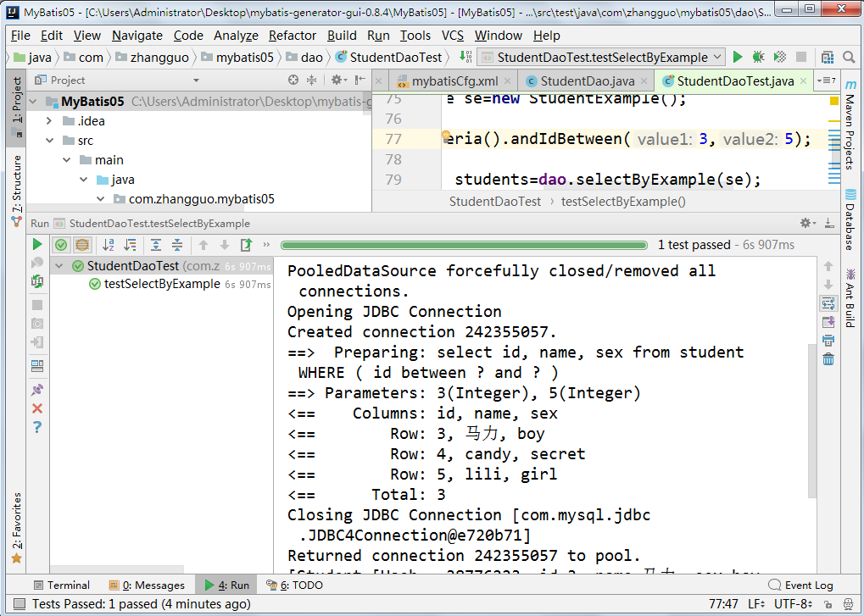Open the Messages tool window
This screenshot has height=616, width=864.
click(x=147, y=585)
